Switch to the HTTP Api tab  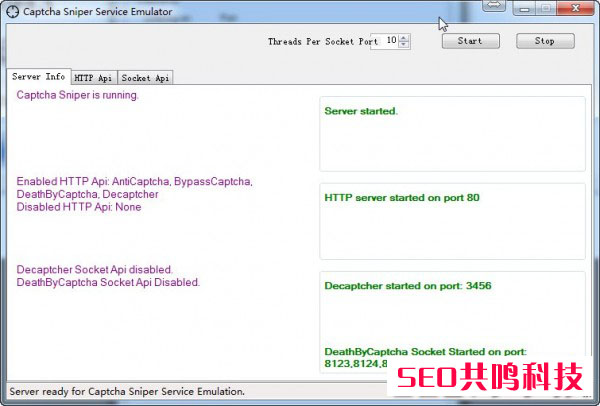(x=94, y=78)
